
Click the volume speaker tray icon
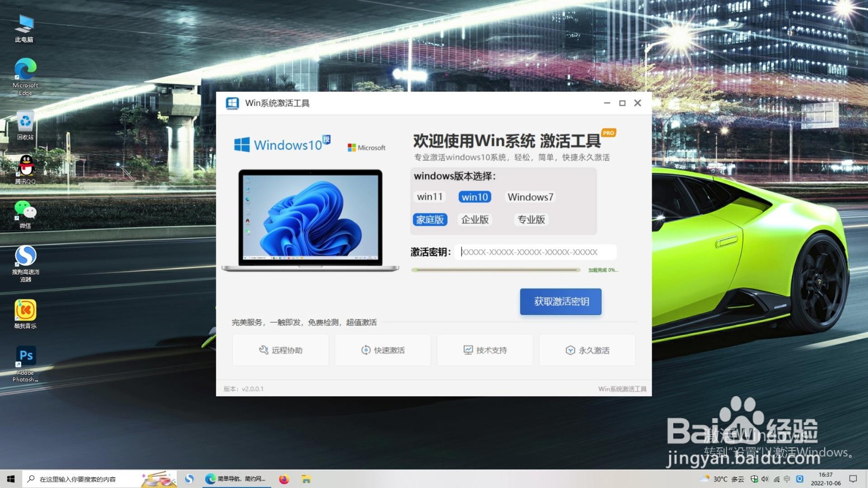765,479
